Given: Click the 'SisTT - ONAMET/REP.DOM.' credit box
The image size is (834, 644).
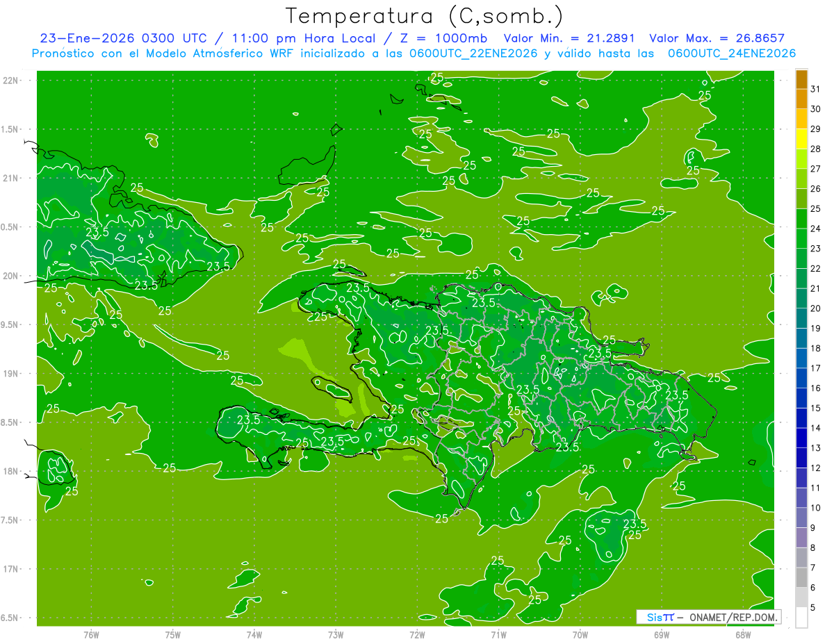Looking at the screenshot, I should point(709,617).
